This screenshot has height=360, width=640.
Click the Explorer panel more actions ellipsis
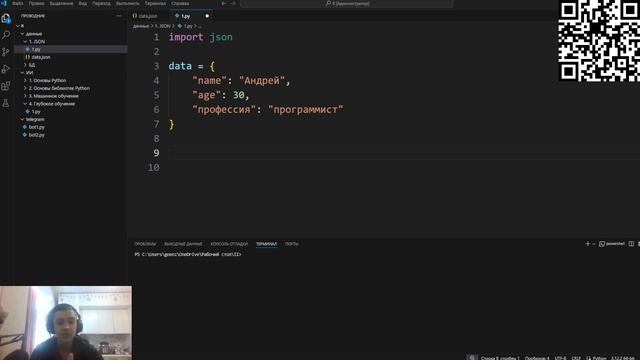pos(119,16)
